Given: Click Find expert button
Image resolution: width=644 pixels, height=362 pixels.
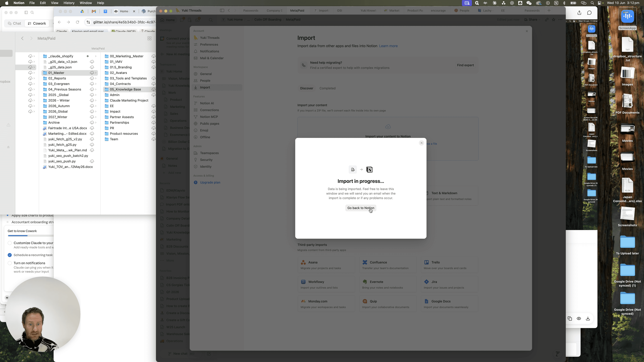Looking at the screenshot, I should (465, 65).
